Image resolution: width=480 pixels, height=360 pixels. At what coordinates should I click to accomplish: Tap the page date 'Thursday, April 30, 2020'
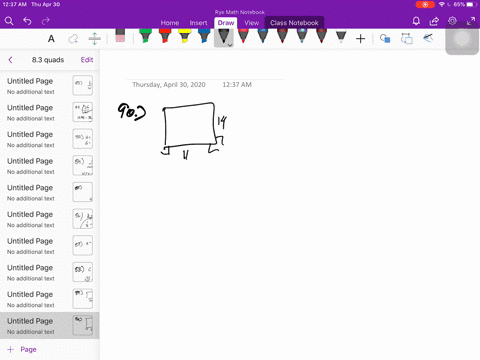[169, 85]
